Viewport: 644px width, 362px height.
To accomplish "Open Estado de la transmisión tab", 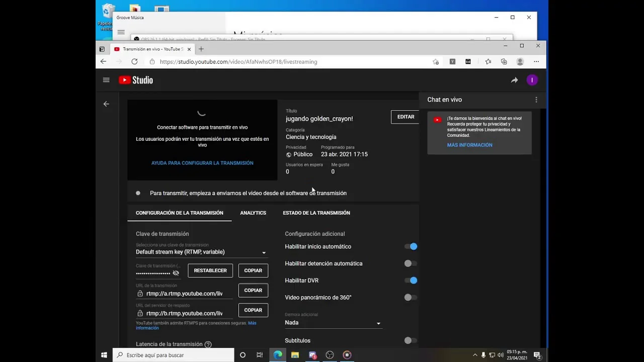I will pos(316,213).
